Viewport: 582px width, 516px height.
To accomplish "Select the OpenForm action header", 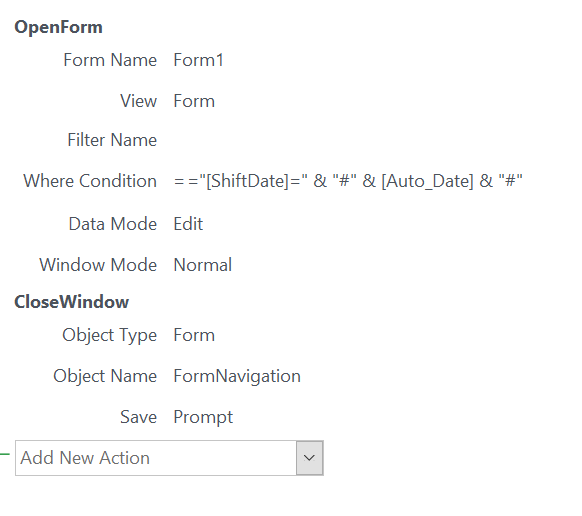I will coord(58,27).
